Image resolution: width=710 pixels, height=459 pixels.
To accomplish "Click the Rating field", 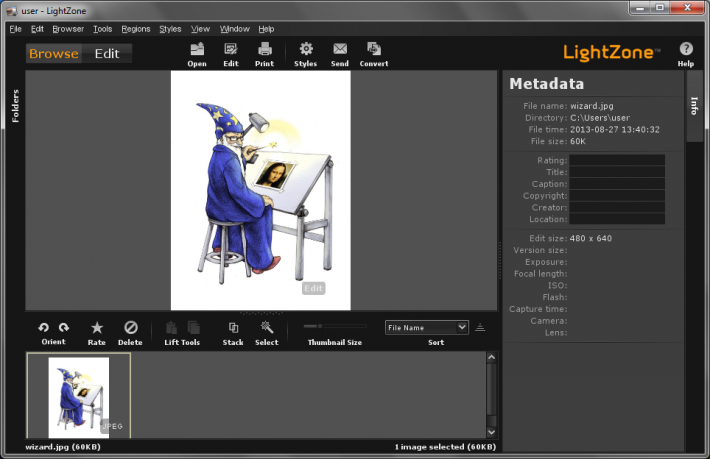I will 617,160.
